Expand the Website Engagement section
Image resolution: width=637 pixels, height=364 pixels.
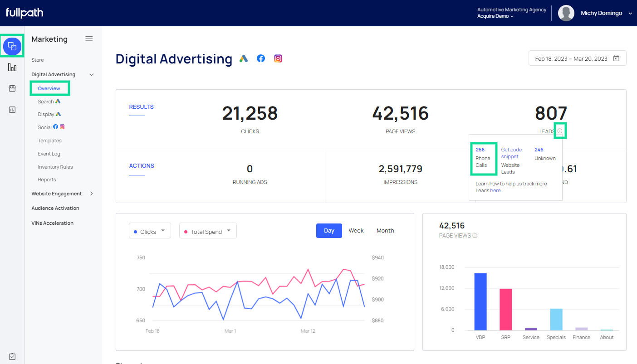63,194
